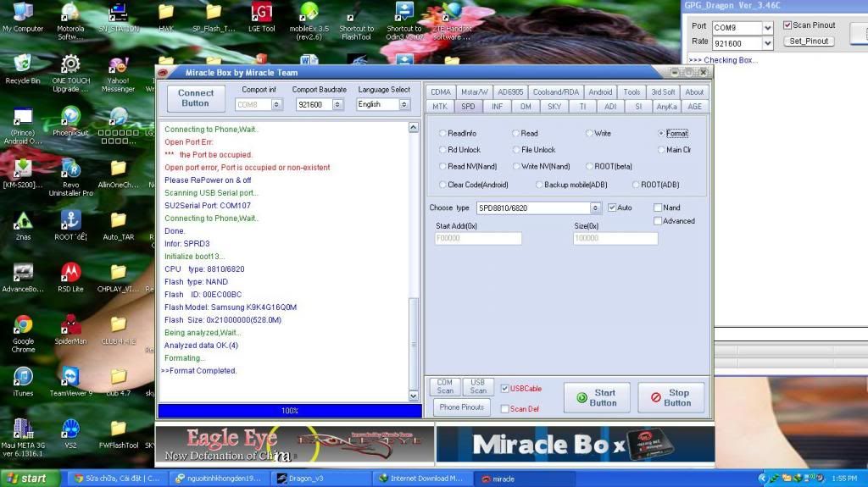The image size is (868, 487).
Task: Click Set_Pinout button in GPG_Dragon
Action: click(809, 41)
